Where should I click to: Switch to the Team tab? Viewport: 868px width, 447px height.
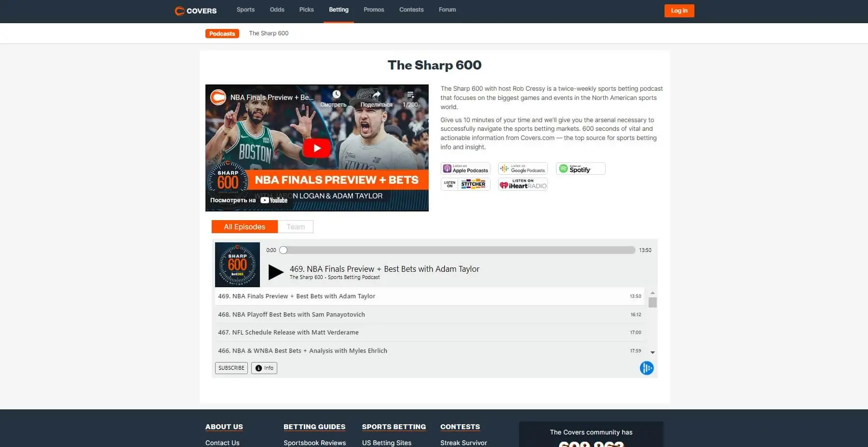296,227
